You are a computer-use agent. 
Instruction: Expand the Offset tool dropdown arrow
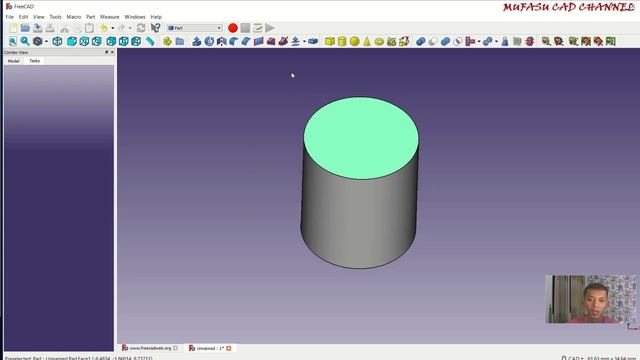click(x=304, y=42)
